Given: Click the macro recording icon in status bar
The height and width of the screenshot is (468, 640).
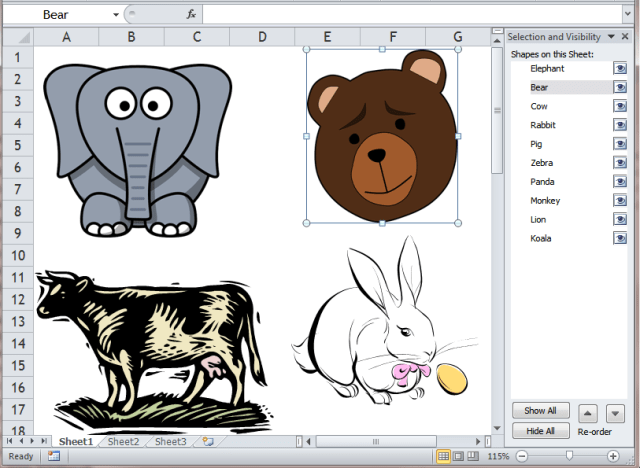Looking at the screenshot, I should (x=53, y=456).
